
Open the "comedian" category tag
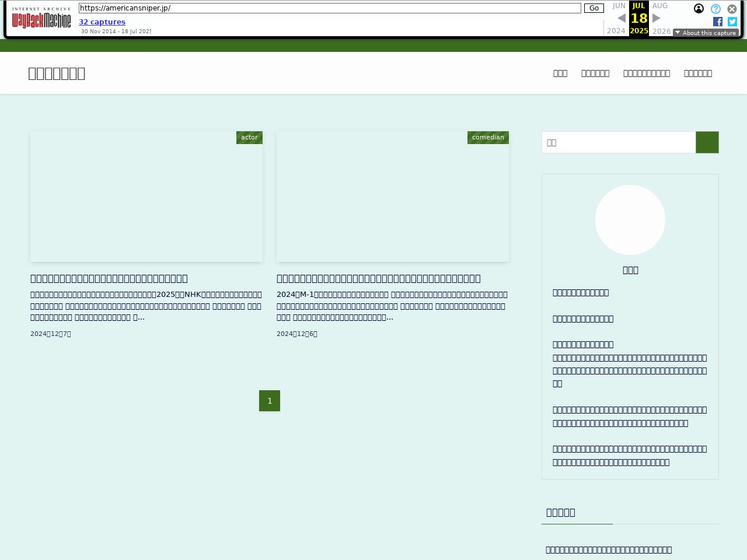click(x=488, y=138)
